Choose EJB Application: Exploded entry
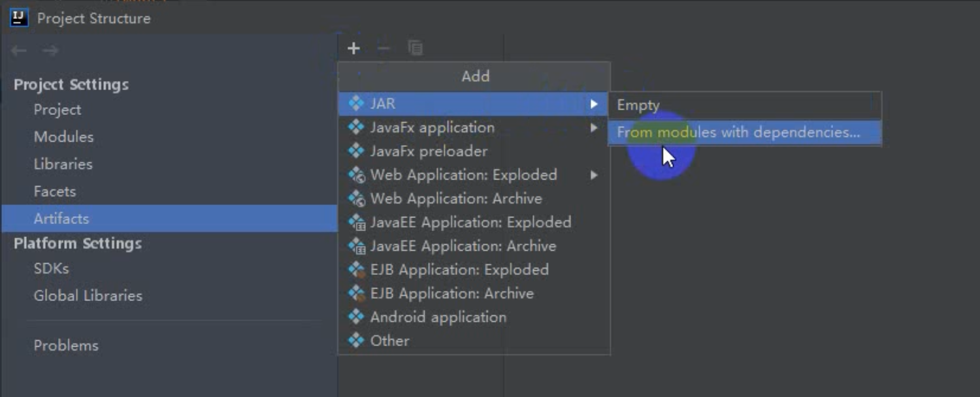The height and width of the screenshot is (397, 980). pyautogui.click(x=473, y=269)
